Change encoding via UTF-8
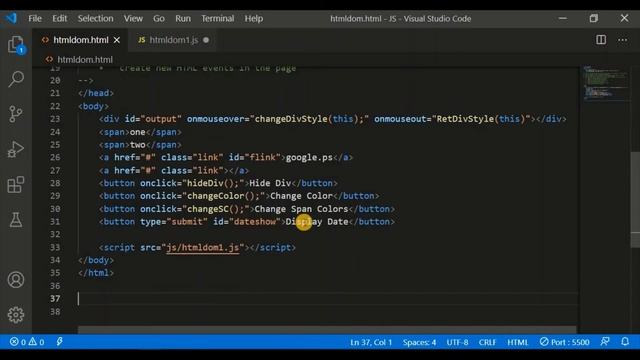Image resolution: width=640 pixels, height=360 pixels. (x=457, y=342)
